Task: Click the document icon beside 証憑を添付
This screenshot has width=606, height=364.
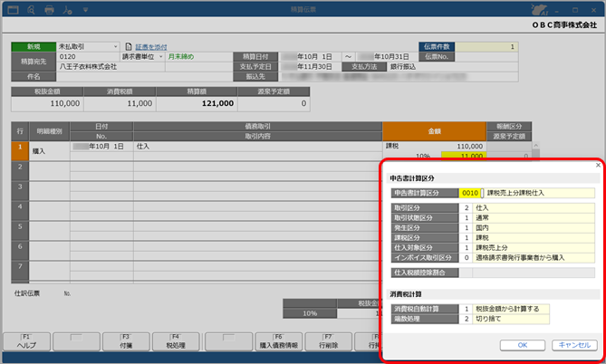Action: tap(129, 47)
